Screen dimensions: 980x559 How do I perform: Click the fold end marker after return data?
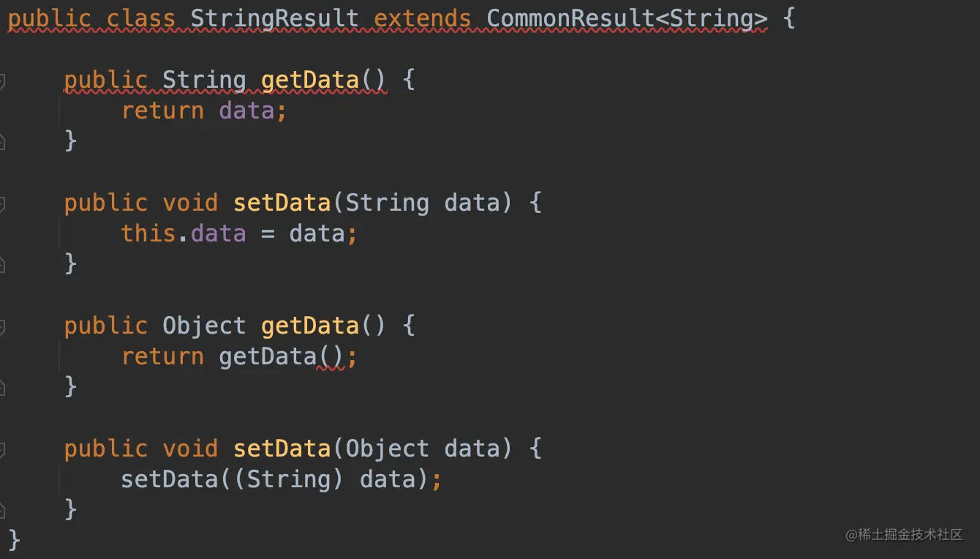point(2,141)
